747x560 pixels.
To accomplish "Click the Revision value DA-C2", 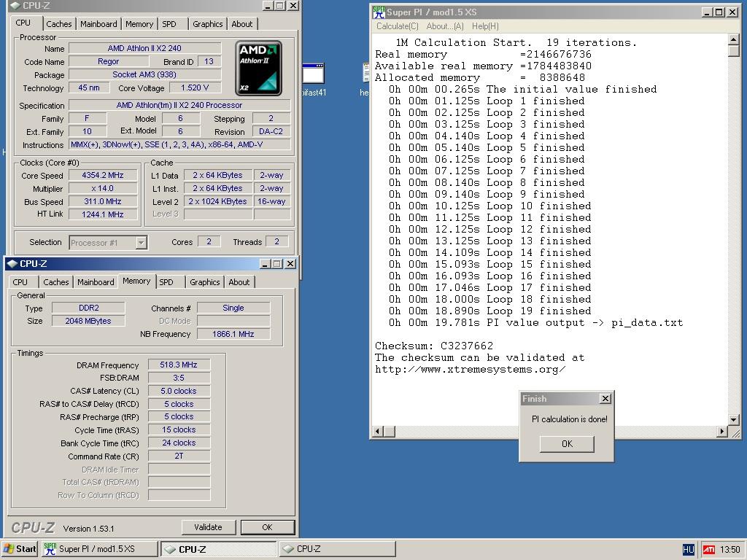I will pyautogui.click(x=271, y=131).
